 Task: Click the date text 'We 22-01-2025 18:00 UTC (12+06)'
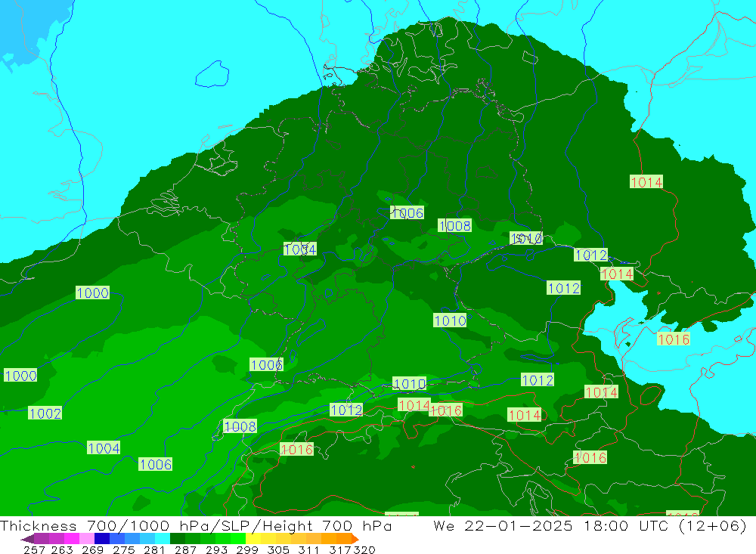[x=590, y=525]
